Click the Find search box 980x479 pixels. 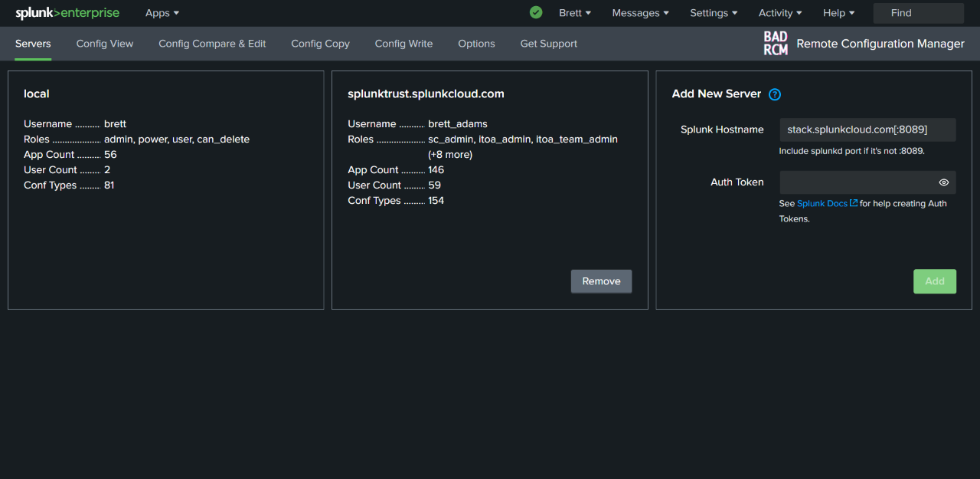[x=918, y=13]
